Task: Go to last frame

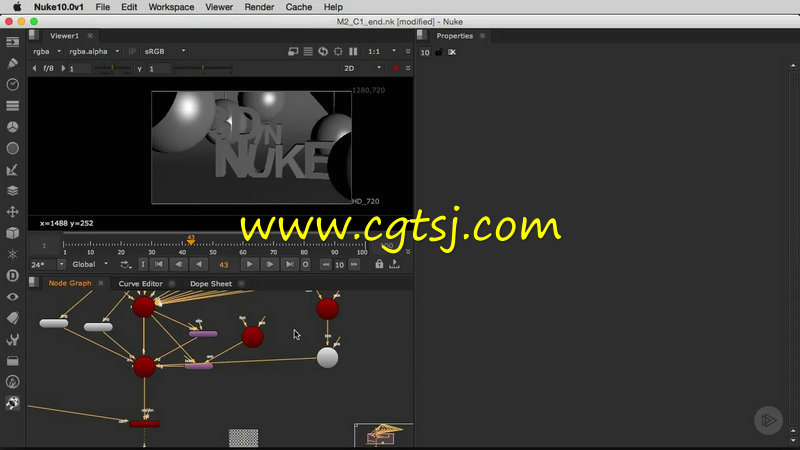Action: tap(289, 264)
